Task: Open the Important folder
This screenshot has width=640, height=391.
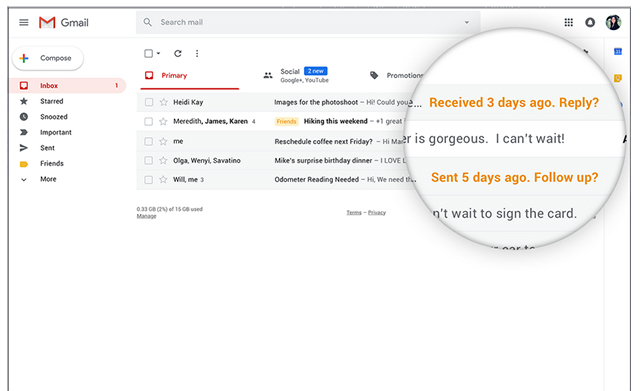Action: click(56, 132)
